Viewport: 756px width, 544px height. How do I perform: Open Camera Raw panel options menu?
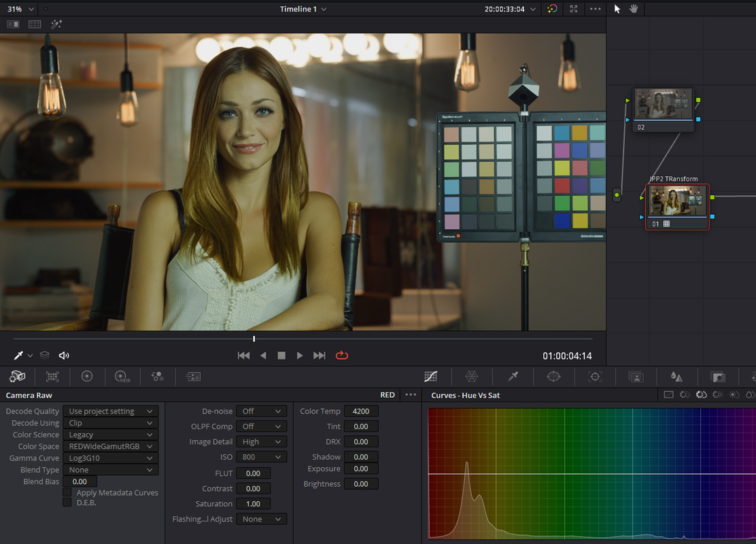(411, 394)
